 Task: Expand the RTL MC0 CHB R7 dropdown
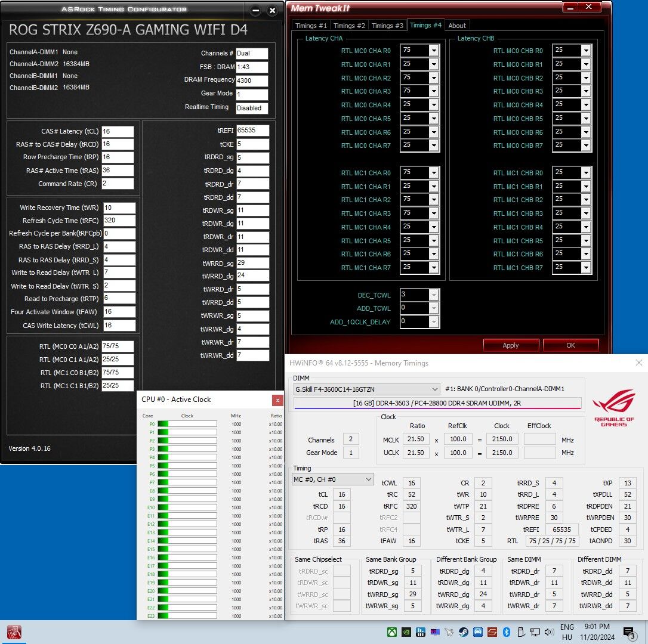coord(585,145)
